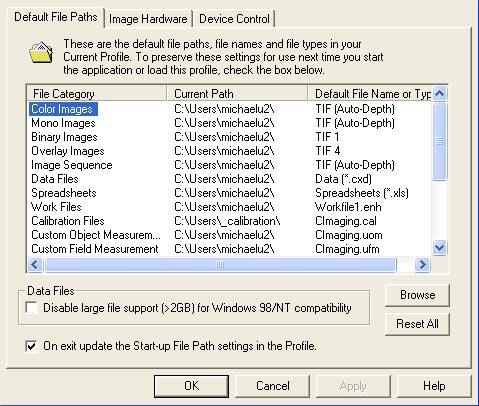The width and height of the screenshot is (479, 406).
Task: Select the Mono Images list entry
Action: coord(228,123)
